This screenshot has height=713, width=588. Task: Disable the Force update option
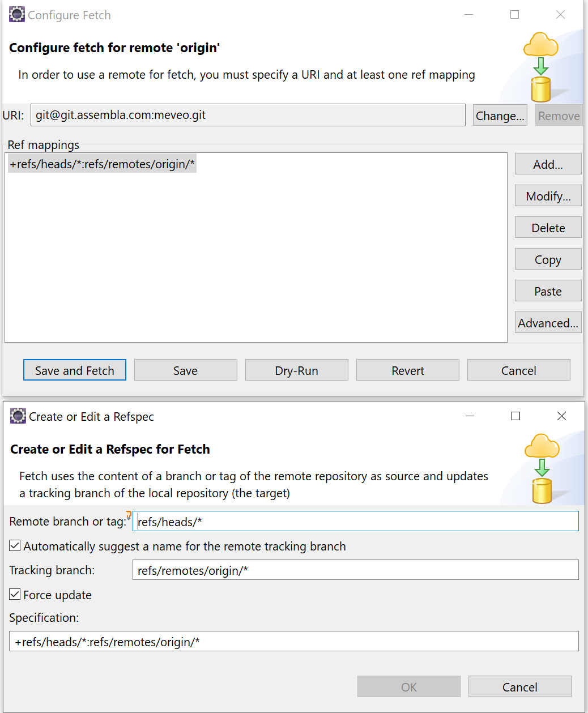pos(14,594)
